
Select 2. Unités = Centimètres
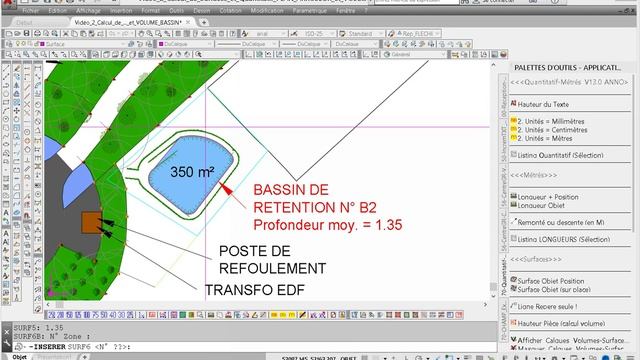click(552, 130)
